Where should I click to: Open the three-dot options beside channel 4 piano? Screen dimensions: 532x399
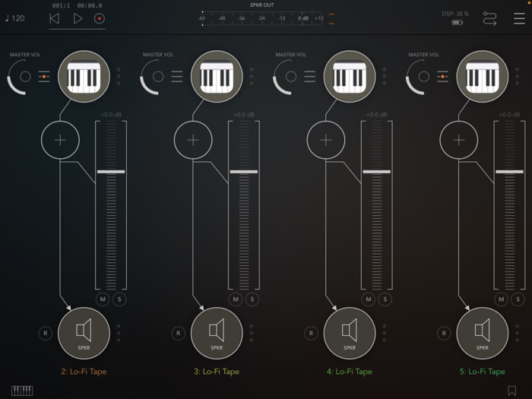384,76
